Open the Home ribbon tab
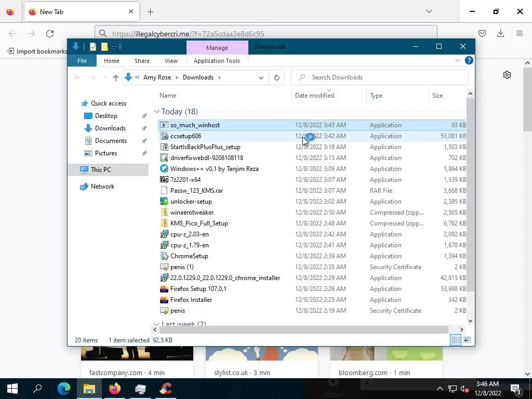The width and height of the screenshot is (532, 399). click(x=112, y=61)
